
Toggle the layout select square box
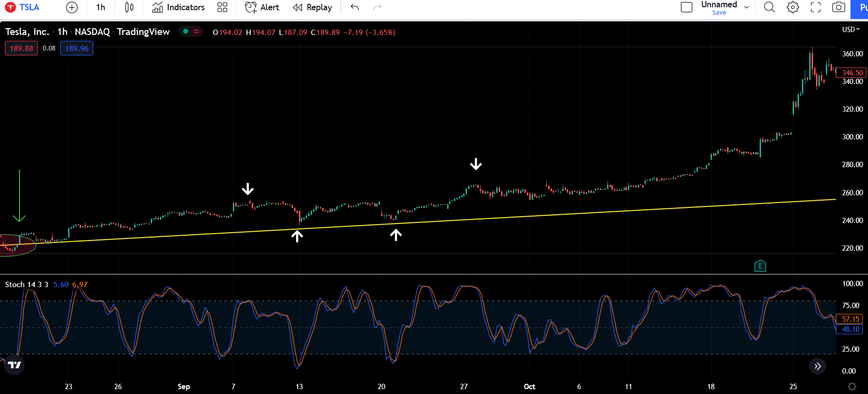[686, 7]
